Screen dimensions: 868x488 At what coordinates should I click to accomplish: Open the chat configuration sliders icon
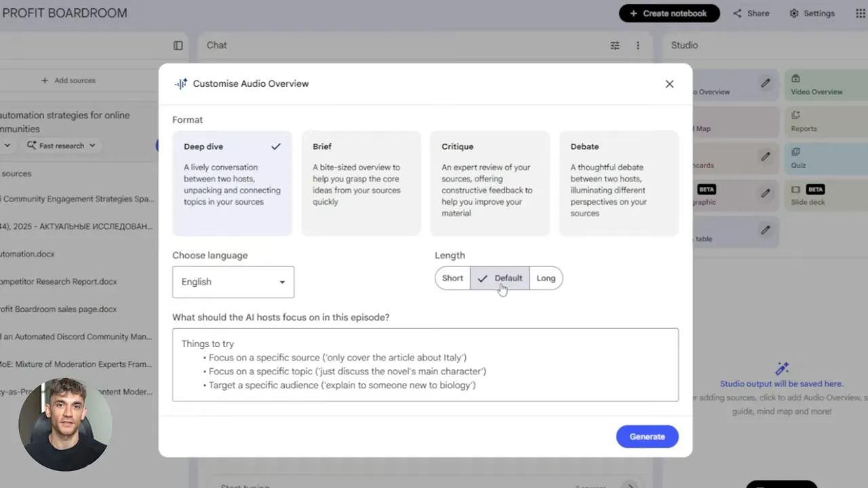click(x=615, y=45)
